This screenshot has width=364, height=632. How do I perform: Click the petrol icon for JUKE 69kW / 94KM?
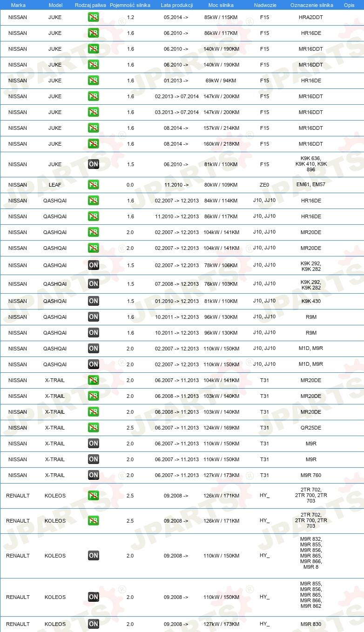94,81
